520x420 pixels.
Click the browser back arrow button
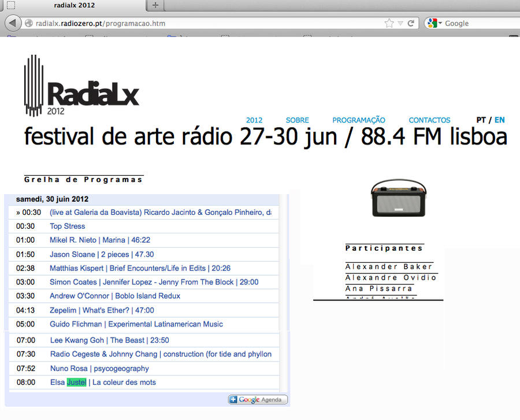tap(13, 23)
